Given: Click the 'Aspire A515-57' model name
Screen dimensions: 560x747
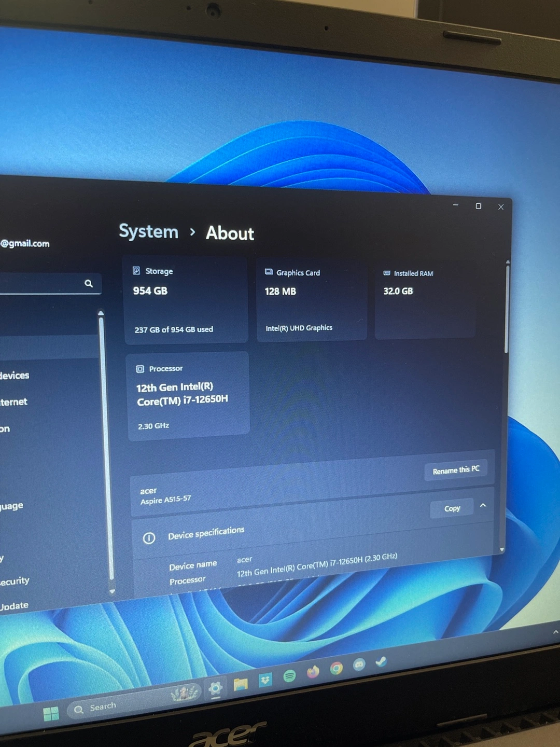Looking at the screenshot, I should tap(166, 500).
